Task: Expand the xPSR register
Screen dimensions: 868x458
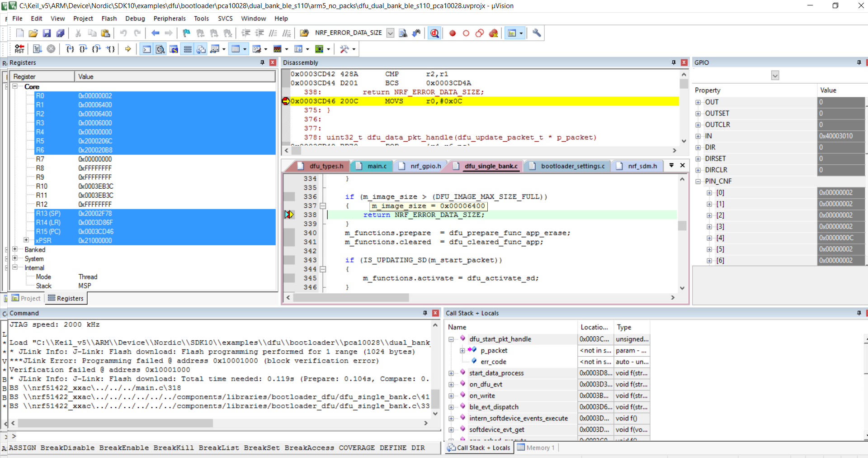Action: coord(26,240)
